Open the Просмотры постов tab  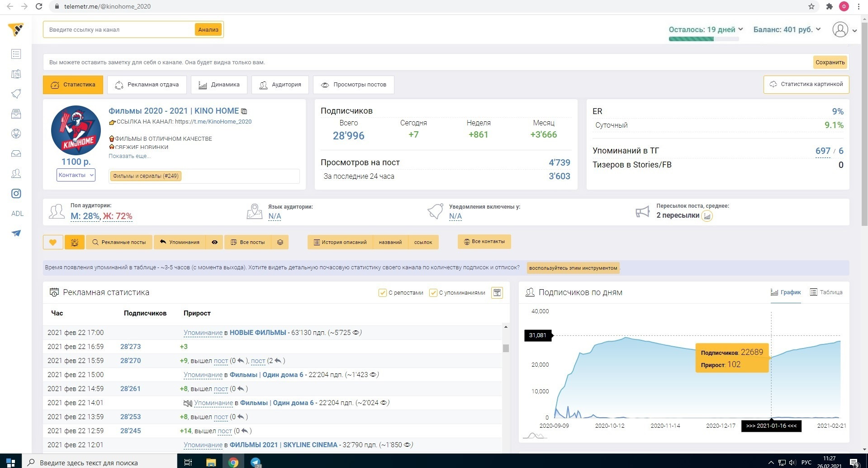tap(354, 85)
